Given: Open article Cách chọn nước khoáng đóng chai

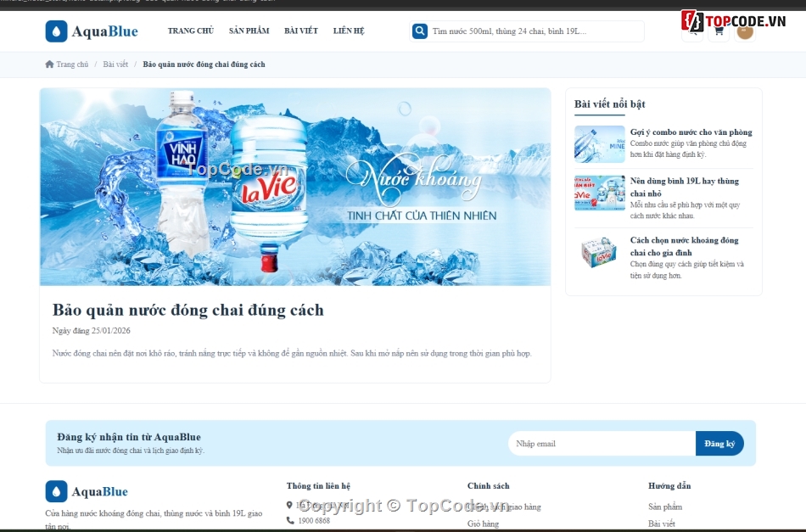Looking at the screenshot, I should 684,246.
